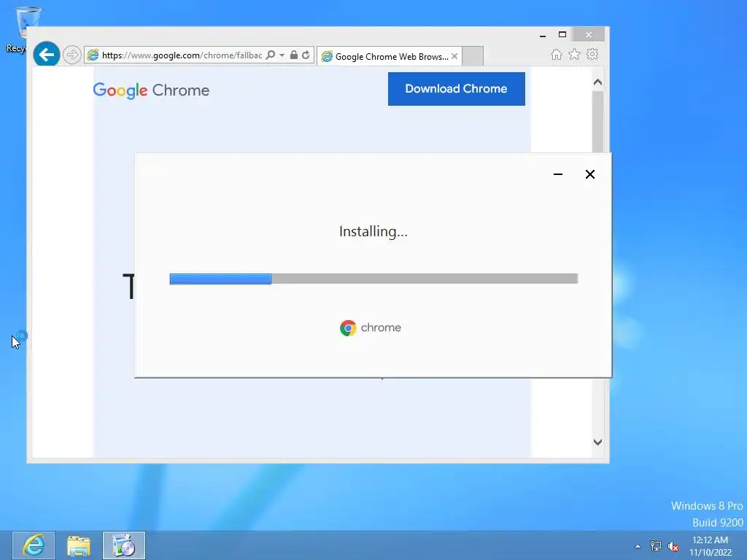The image size is (747, 560).
Task: Select the Chrome installer taskbar icon
Action: click(x=124, y=545)
